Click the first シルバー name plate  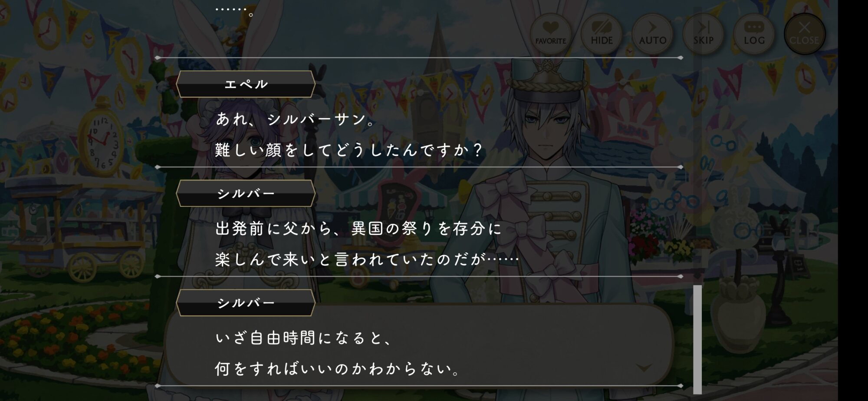[246, 193]
